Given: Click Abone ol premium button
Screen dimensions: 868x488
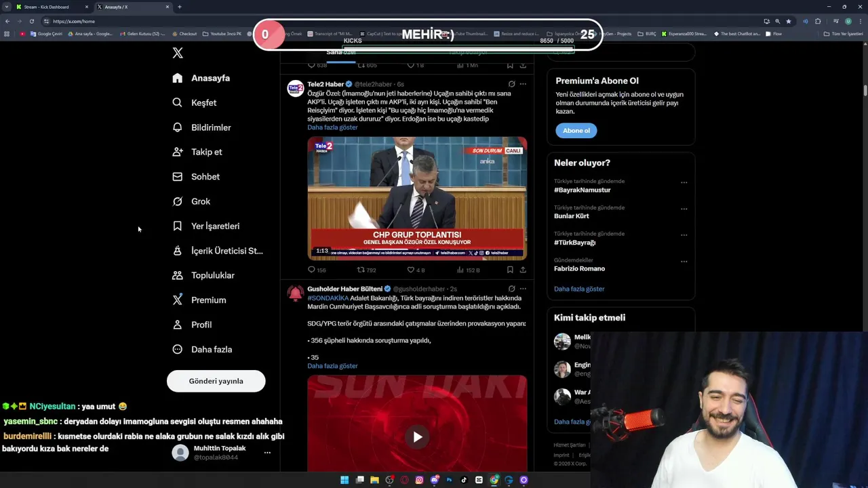Looking at the screenshot, I should click(576, 131).
